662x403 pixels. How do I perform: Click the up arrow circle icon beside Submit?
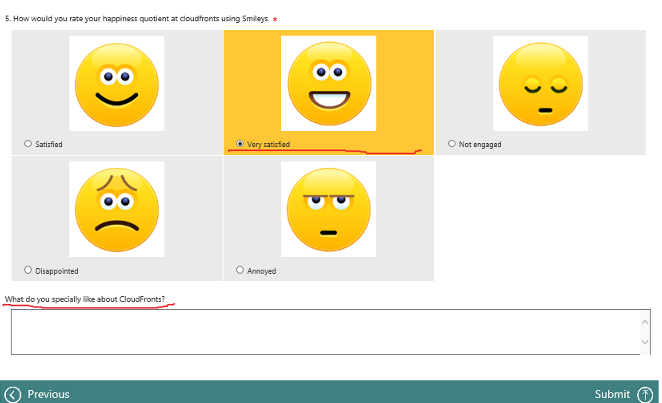[x=645, y=394]
